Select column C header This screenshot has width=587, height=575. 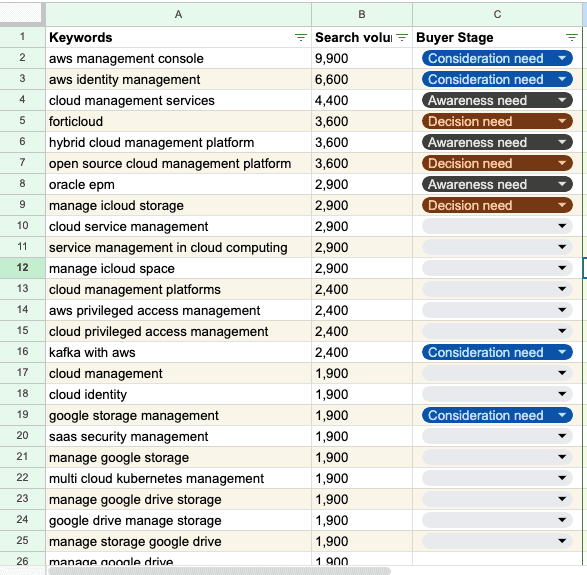coord(498,15)
